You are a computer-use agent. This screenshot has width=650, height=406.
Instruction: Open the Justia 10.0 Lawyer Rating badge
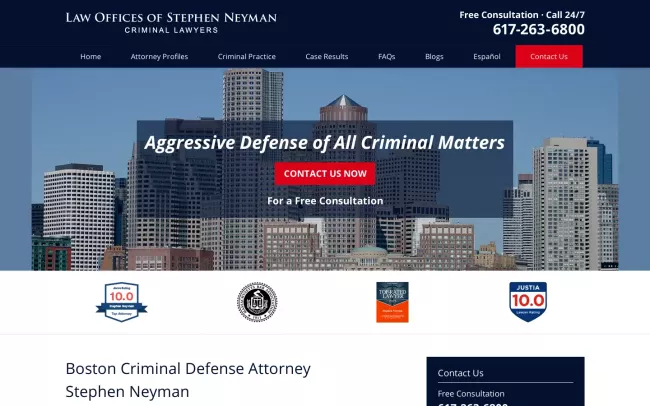[527, 302]
